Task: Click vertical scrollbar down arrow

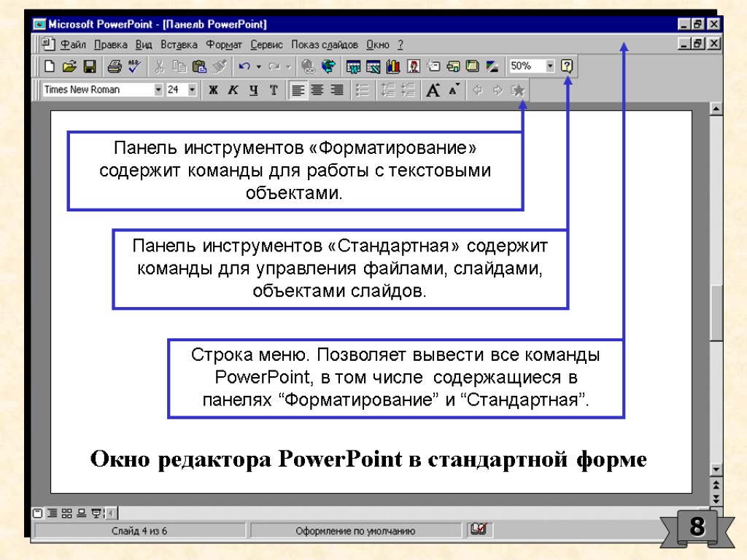Action: coord(716,469)
